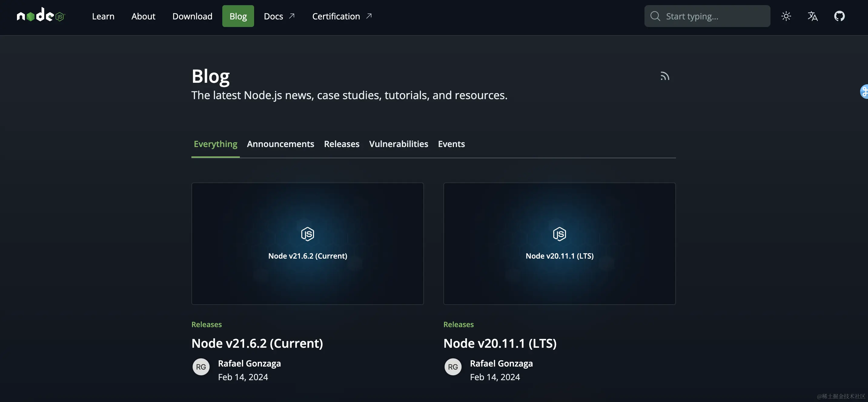Open the Node v21.6.2 (Current) preview image
Viewport: 868px width, 402px height.
click(x=308, y=244)
